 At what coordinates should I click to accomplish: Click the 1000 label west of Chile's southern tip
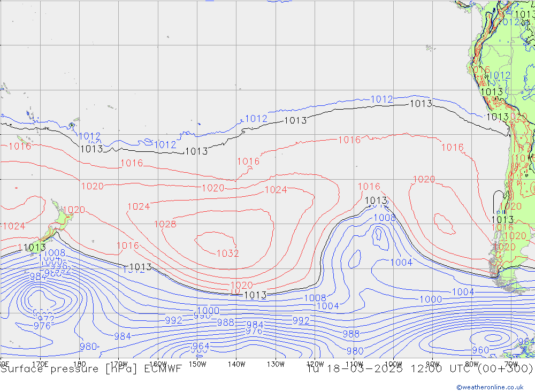pos(431,299)
